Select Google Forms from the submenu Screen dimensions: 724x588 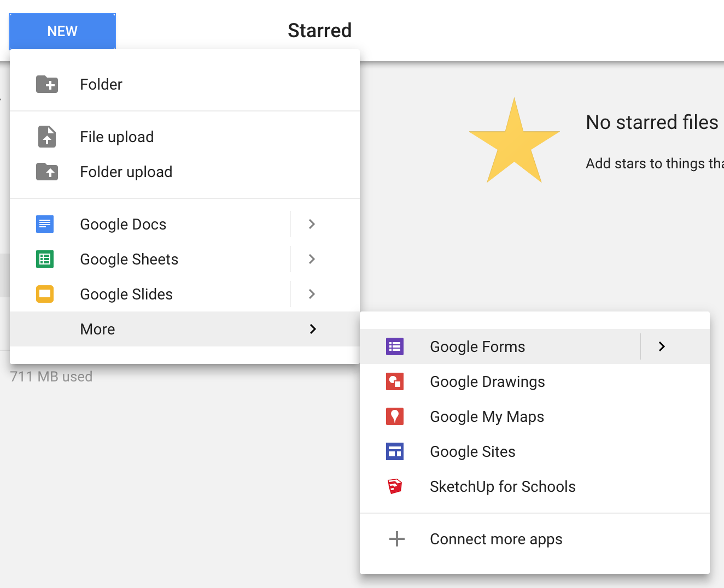500,346
